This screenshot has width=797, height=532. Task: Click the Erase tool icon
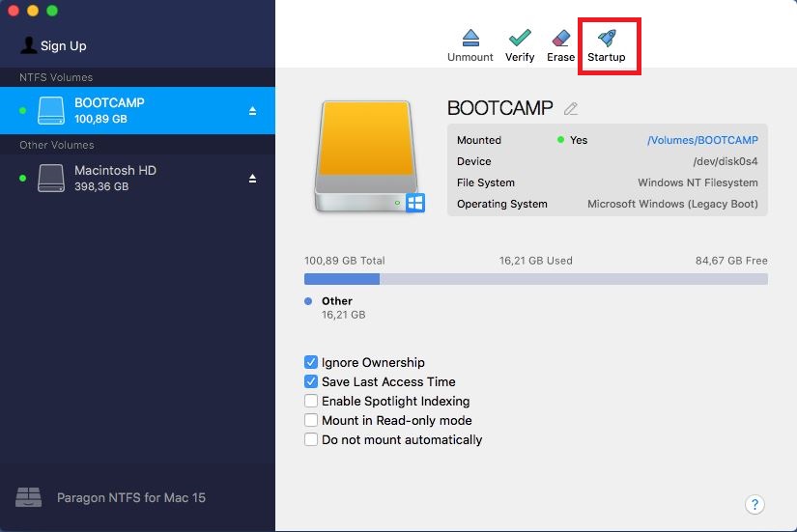click(561, 38)
